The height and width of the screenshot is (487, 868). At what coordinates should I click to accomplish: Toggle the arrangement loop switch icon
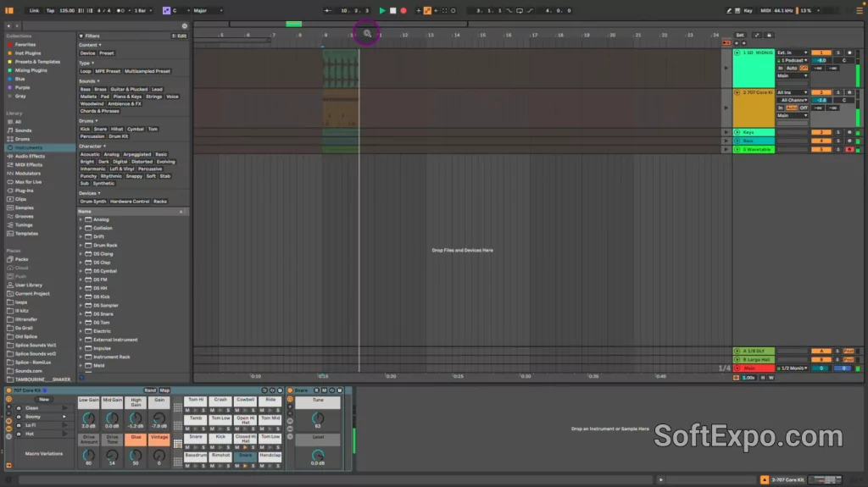(520, 10)
